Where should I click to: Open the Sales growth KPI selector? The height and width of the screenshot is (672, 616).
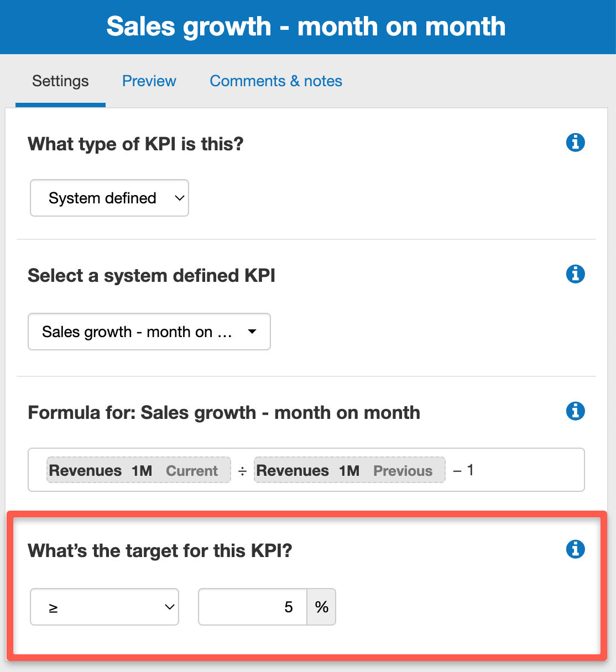pos(149,332)
